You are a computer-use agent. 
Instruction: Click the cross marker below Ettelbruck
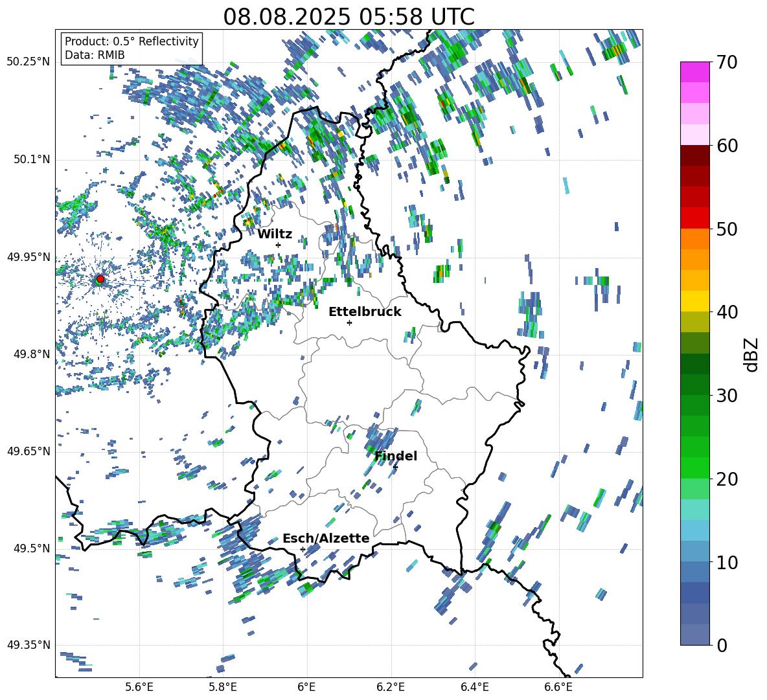click(349, 322)
